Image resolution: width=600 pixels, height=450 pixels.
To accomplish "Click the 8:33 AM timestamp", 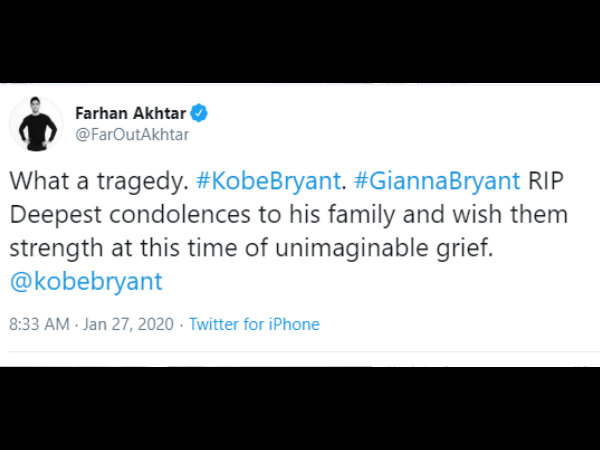I will click(x=39, y=324).
